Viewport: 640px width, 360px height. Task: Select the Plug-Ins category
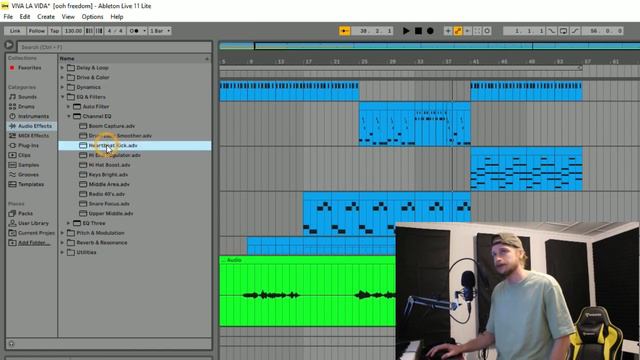point(28,145)
